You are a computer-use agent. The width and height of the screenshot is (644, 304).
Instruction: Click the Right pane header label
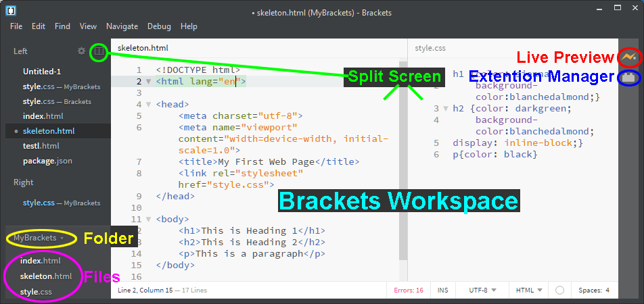(x=24, y=182)
